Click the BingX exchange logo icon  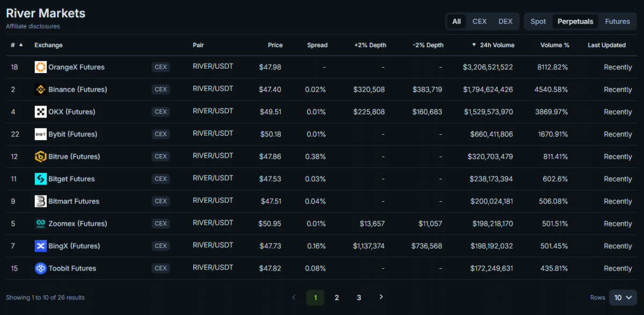[x=41, y=246]
